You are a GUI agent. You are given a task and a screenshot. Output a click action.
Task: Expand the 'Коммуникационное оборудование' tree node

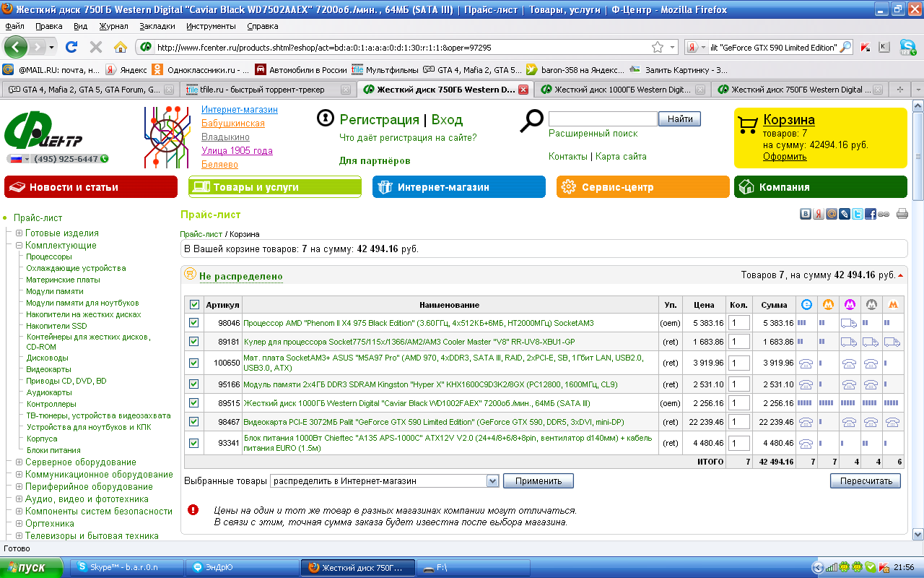coord(19,475)
